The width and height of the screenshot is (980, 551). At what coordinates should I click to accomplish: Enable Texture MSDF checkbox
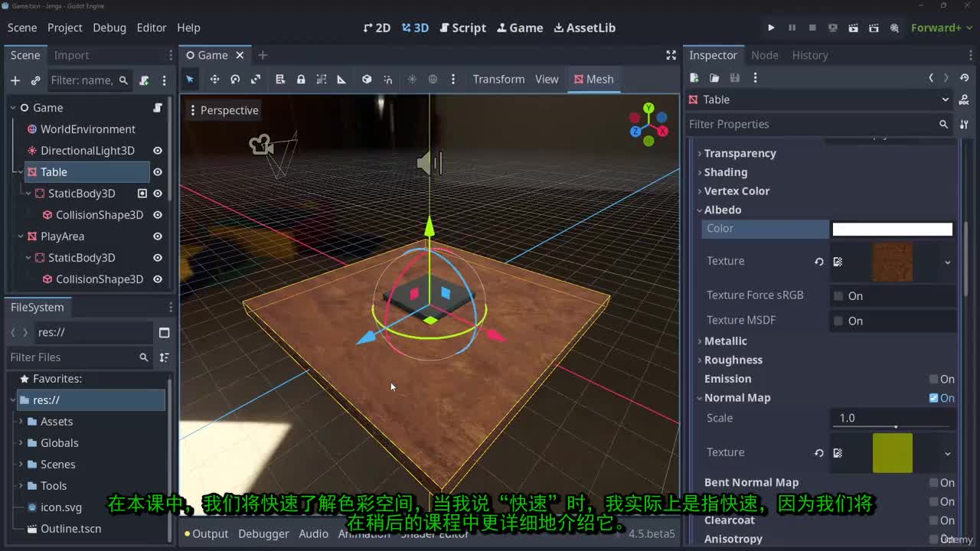click(x=838, y=321)
